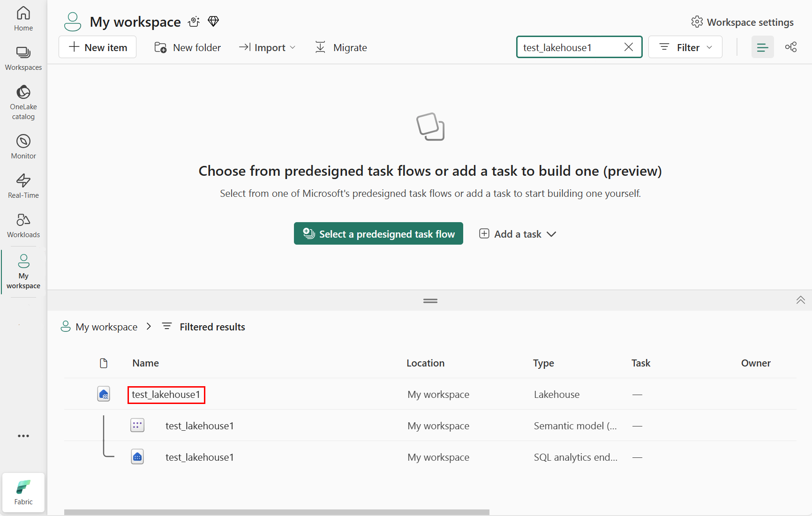Go to Real-Time hub
The height and width of the screenshot is (516, 812).
click(23, 186)
